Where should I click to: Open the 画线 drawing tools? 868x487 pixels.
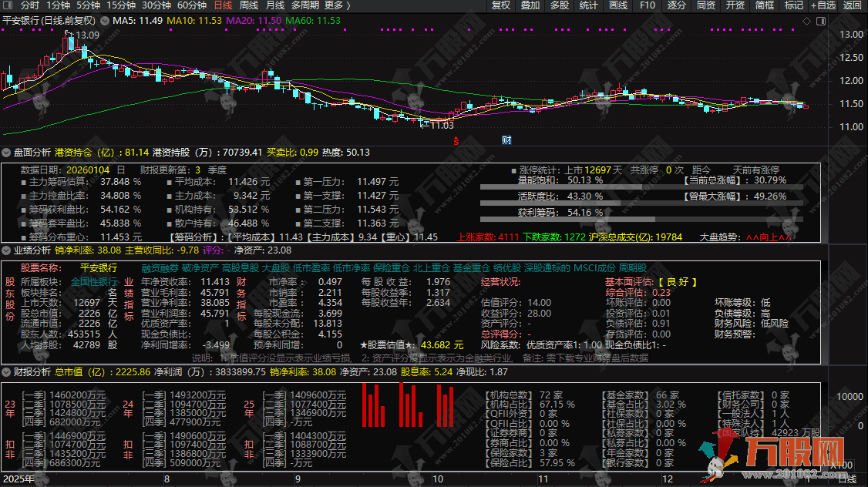tap(617, 5)
